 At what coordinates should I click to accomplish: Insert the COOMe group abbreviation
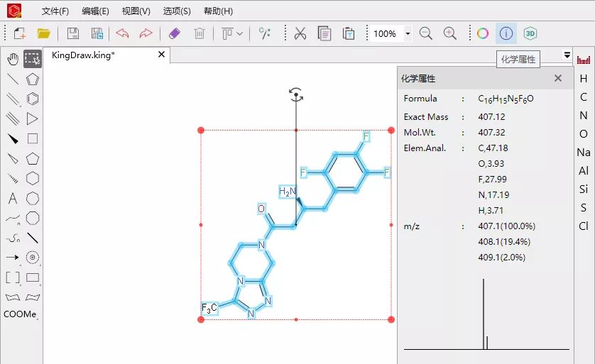click(20, 314)
